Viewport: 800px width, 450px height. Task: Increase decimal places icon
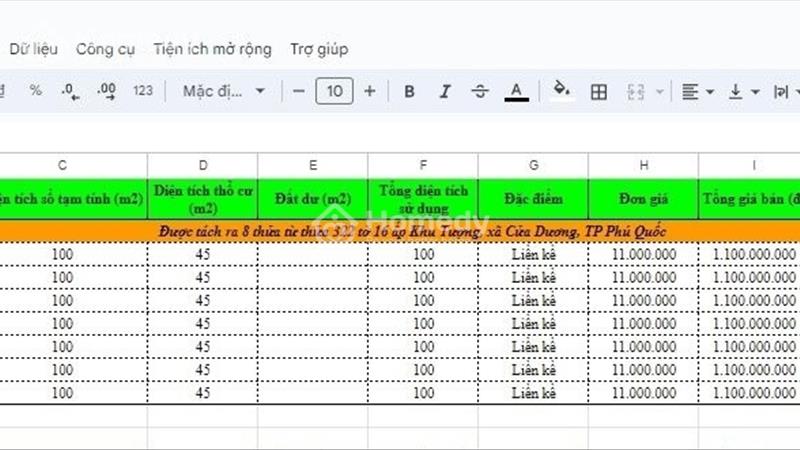click(106, 91)
